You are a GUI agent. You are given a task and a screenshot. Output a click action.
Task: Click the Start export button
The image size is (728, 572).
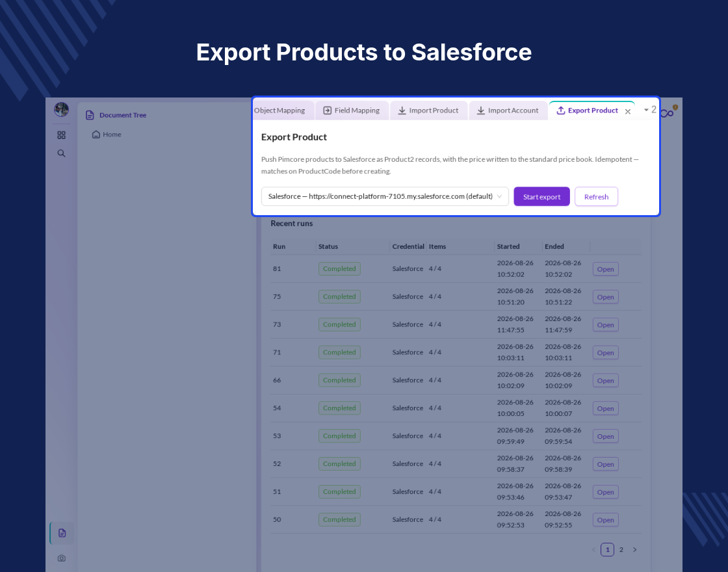coord(542,196)
